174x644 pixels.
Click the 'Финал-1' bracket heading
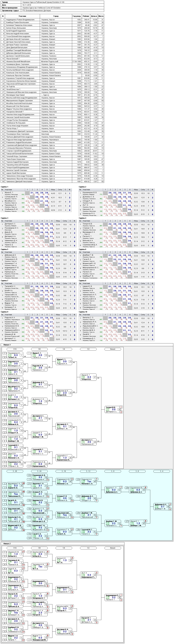tap(7, 345)
